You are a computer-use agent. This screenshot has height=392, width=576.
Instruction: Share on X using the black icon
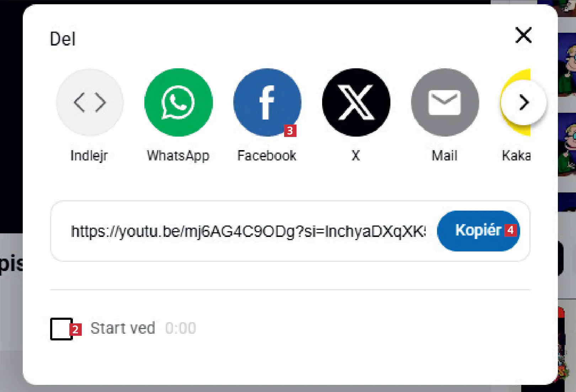[356, 102]
